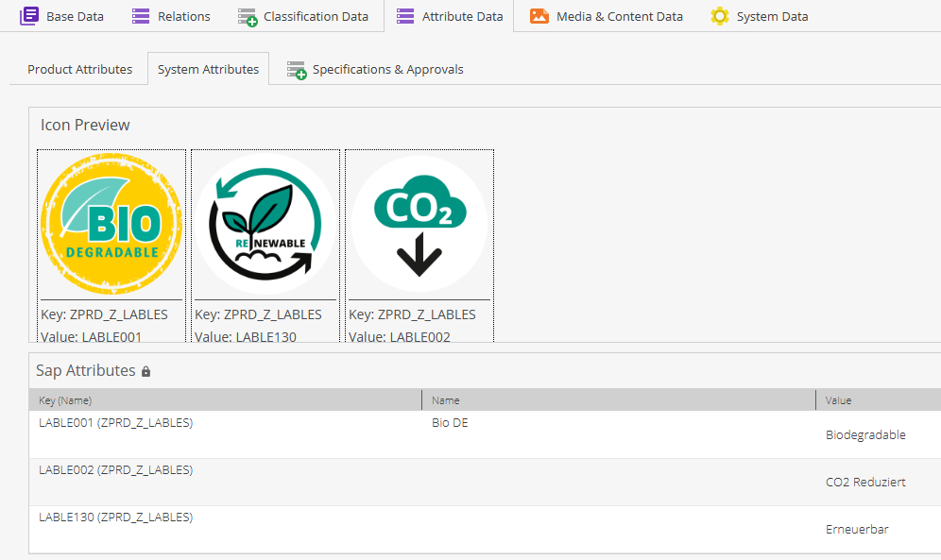Screen dimensions: 941x560
Task: Open the Specifications & Approvals subtab
Action: pyautogui.click(x=387, y=69)
